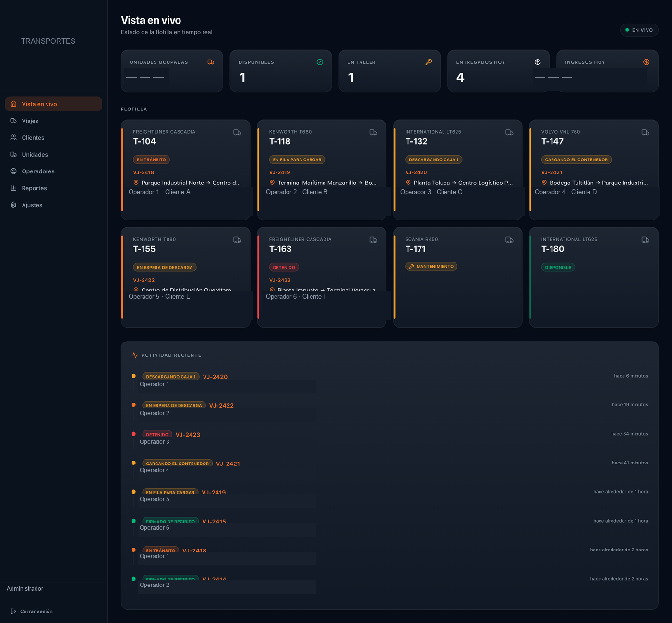Screen dimensions: 672x623
Task: Click the activity pulse icon beside Actividad Reciente
Action: [x=135, y=355]
